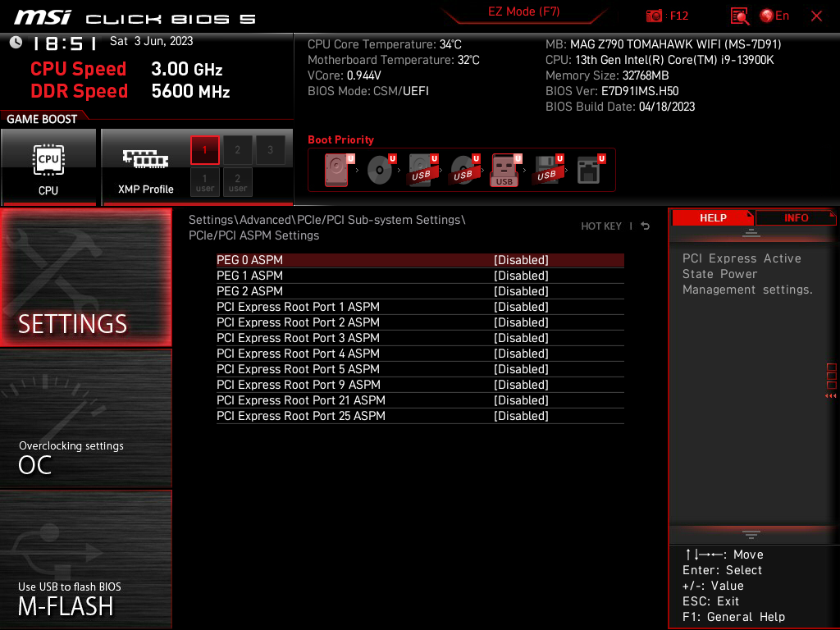The image size is (840, 630).
Task: Click the back arrow next to HOT KEY
Action: [x=645, y=226]
